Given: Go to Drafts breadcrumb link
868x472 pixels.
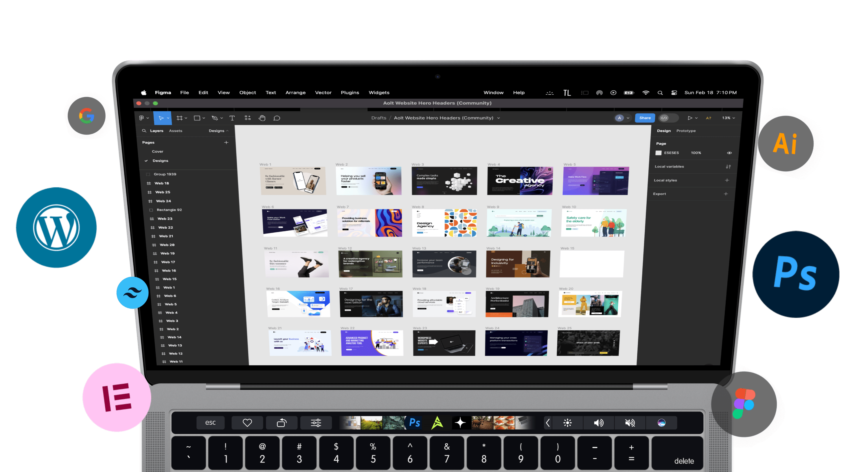Looking at the screenshot, I should [x=379, y=118].
